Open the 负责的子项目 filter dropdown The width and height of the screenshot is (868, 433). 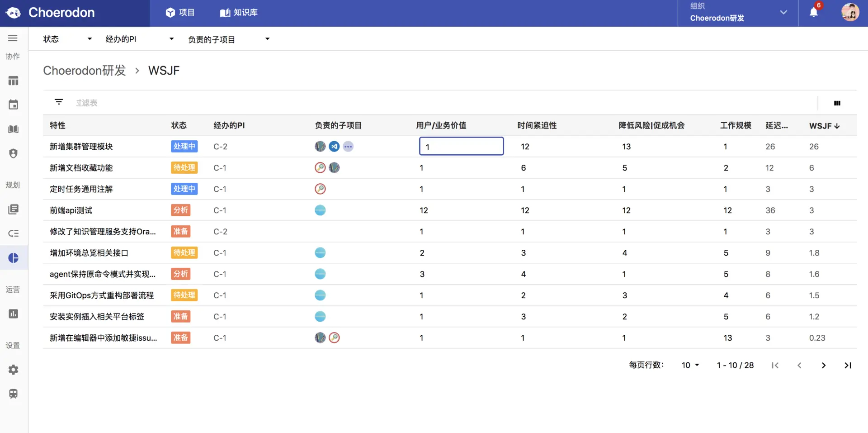point(229,39)
